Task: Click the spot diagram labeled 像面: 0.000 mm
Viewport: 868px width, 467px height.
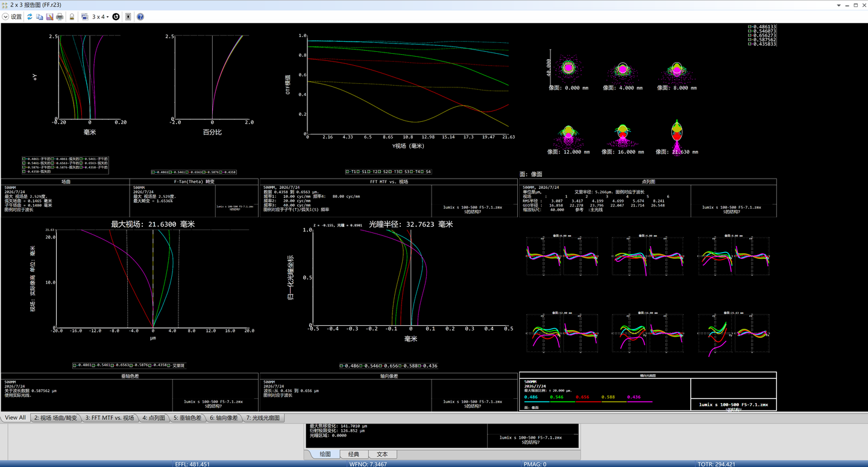Action: (x=568, y=68)
